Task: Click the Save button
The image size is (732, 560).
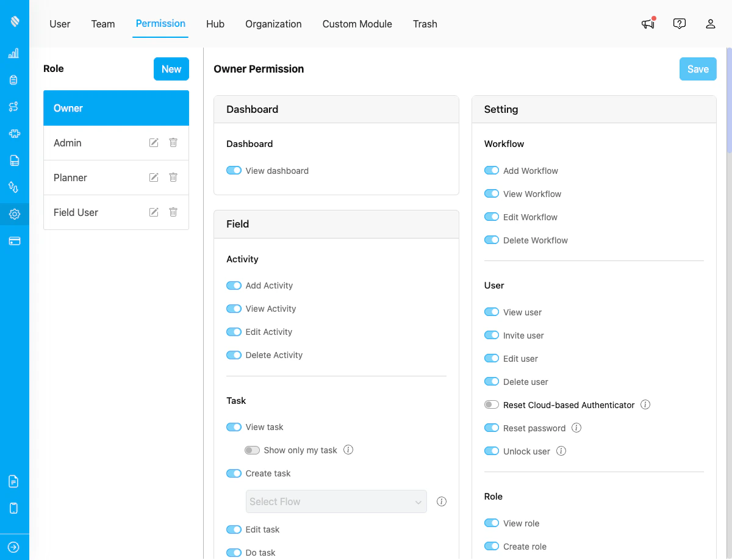Action: click(x=698, y=69)
